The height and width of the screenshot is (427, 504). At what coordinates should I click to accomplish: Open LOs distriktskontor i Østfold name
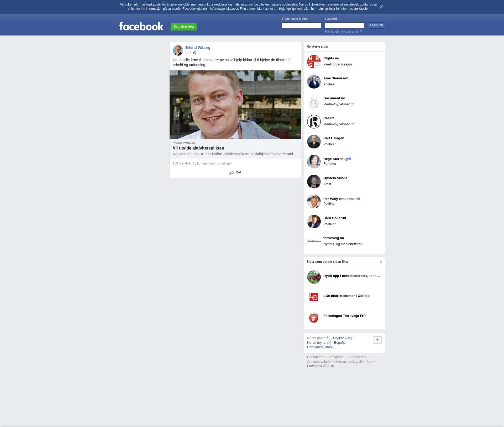[x=346, y=296]
